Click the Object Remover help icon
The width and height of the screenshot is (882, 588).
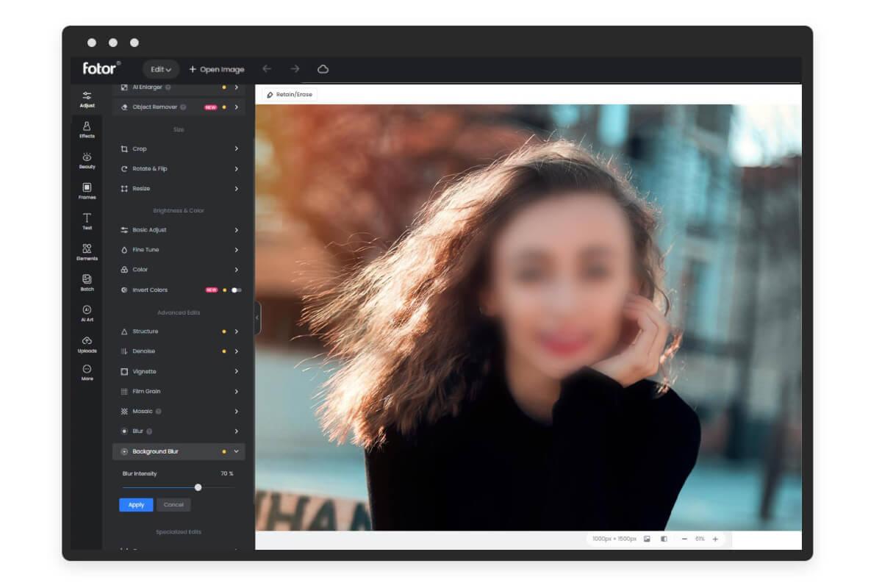183,107
